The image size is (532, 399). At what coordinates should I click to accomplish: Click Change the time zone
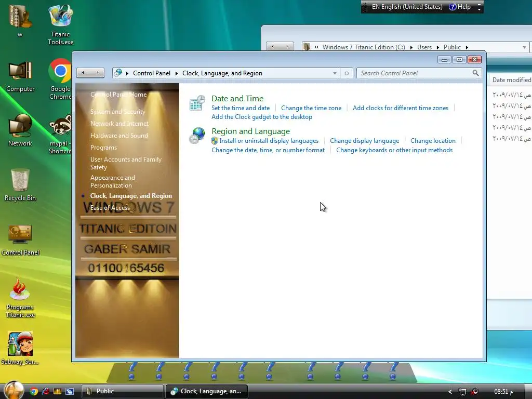[x=311, y=108]
